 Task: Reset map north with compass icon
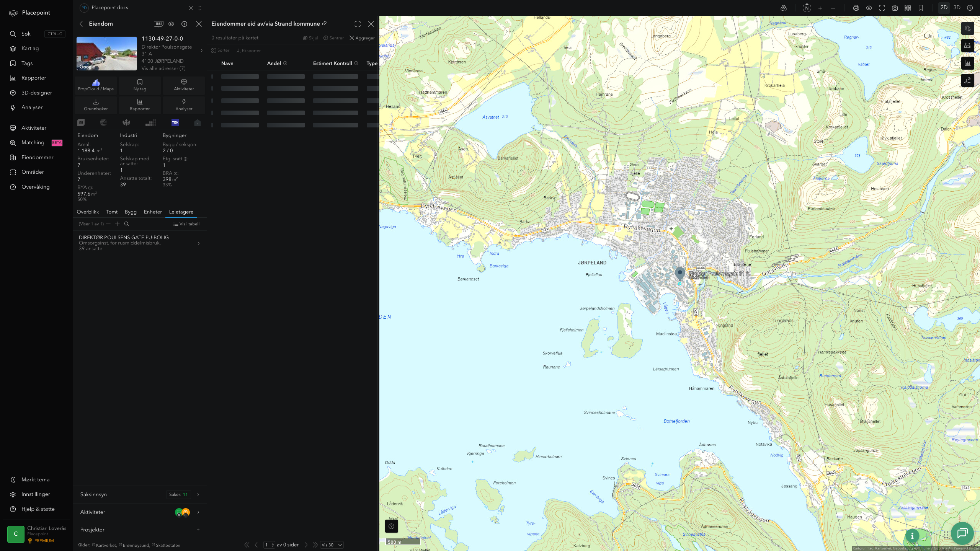coord(807,8)
